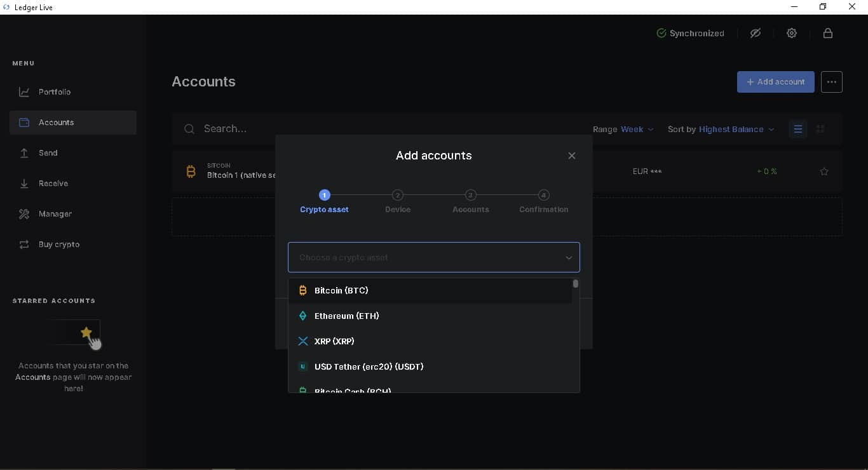Image resolution: width=868 pixels, height=470 pixels.
Task: Click the Add account button
Action: point(775,82)
